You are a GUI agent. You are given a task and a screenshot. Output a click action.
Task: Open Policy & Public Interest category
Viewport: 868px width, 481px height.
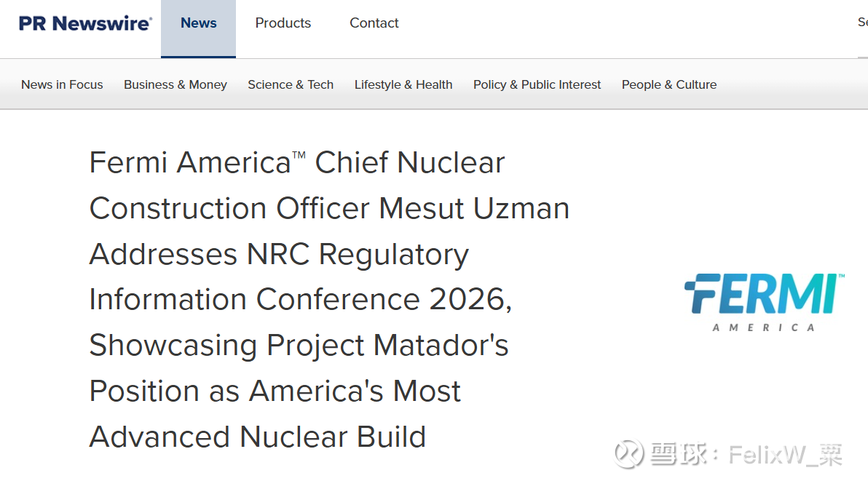(x=537, y=84)
